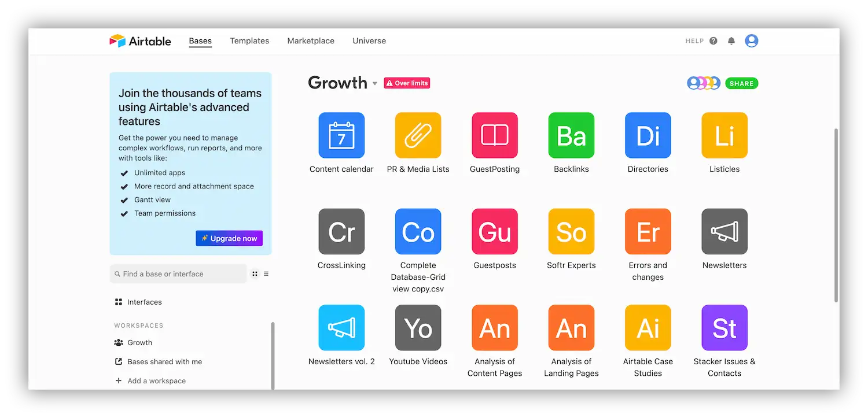This screenshot has height=418, width=868.
Task: Open the GuestPosting book icon
Action: (495, 135)
